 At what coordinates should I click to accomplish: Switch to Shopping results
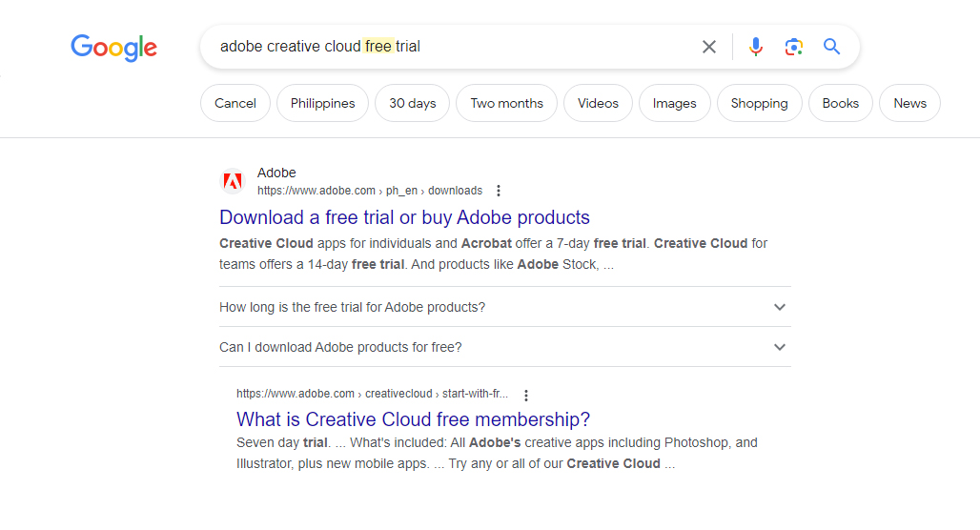pos(760,103)
